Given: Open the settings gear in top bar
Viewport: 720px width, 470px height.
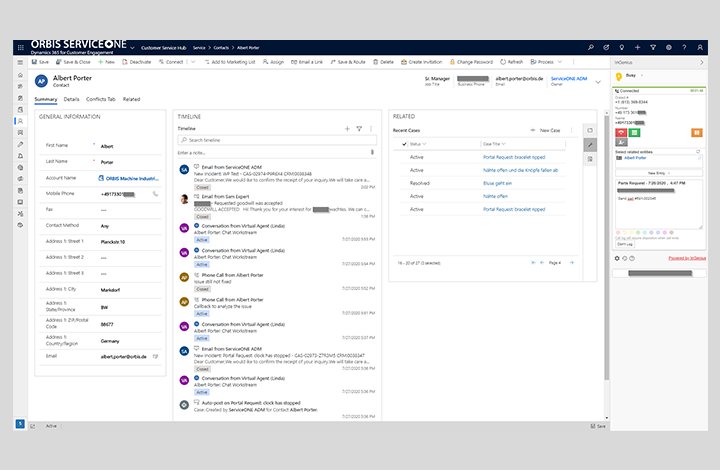Looking at the screenshot, I should pyautogui.click(x=669, y=47).
